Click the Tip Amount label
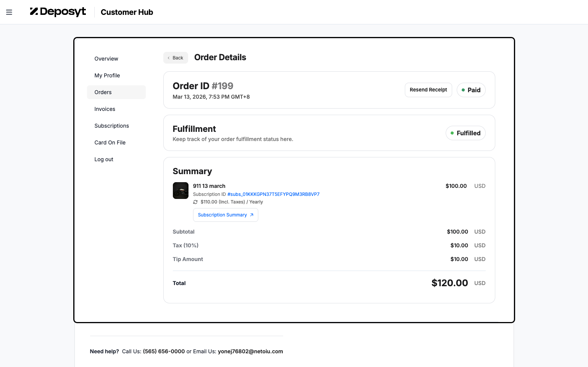The height and width of the screenshot is (367, 588). [x=188, y=259]
